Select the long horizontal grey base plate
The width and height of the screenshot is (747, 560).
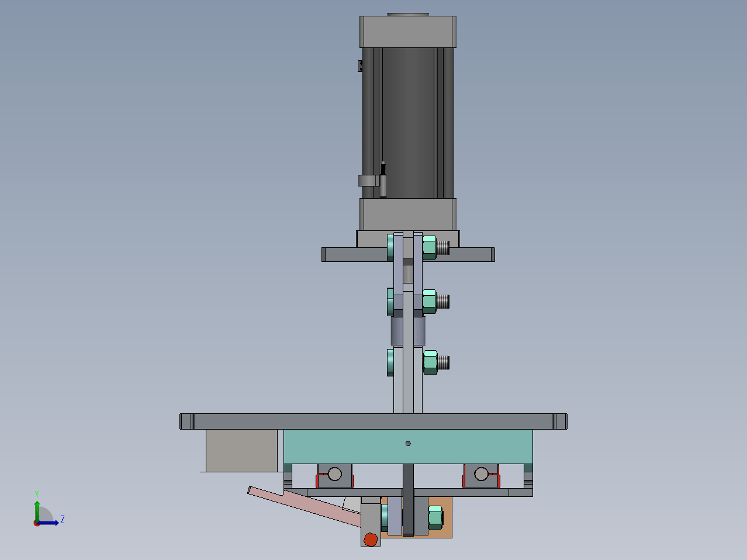coord(373,421)
